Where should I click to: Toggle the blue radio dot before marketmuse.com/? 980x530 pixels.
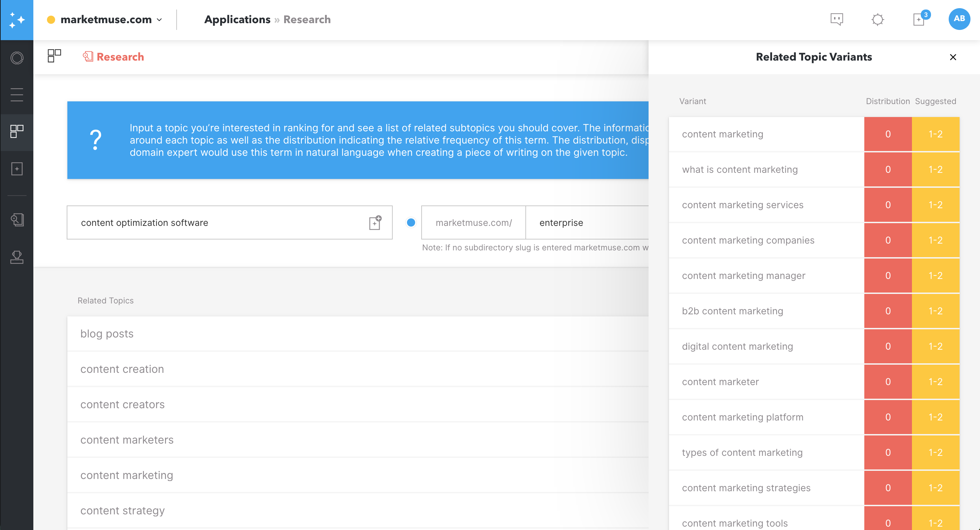coord(411,223)
